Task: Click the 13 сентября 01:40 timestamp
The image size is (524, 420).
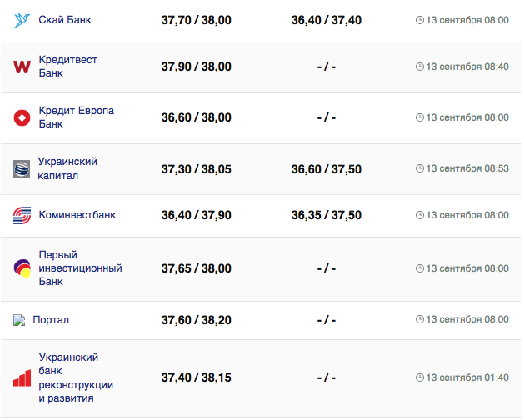Action: (x=462, y=377)
